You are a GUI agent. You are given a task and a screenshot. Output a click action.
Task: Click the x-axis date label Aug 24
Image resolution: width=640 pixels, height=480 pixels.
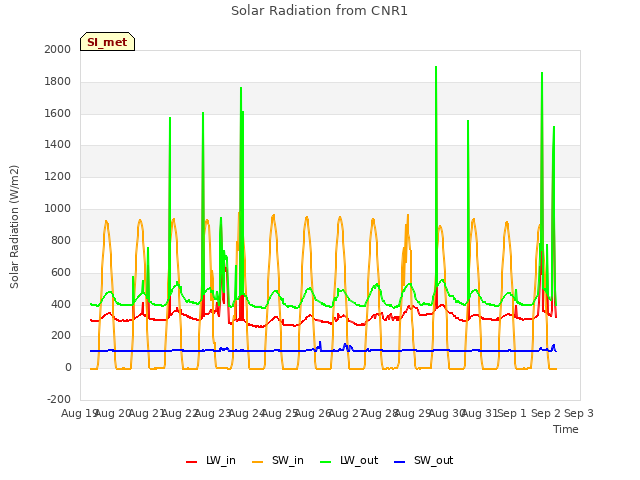pyautogui.click(x=247, y=413)
